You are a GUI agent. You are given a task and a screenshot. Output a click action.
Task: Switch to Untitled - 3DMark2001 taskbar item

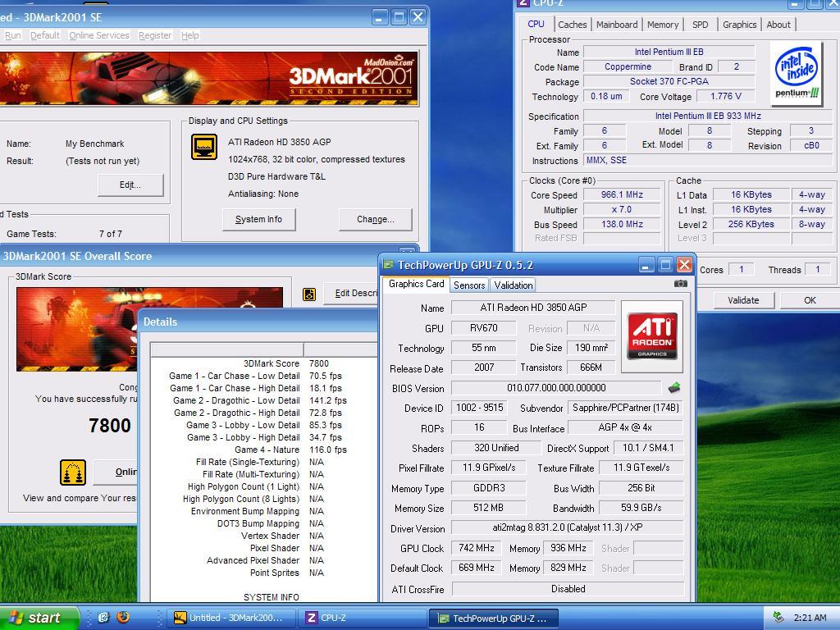(231, 618)
